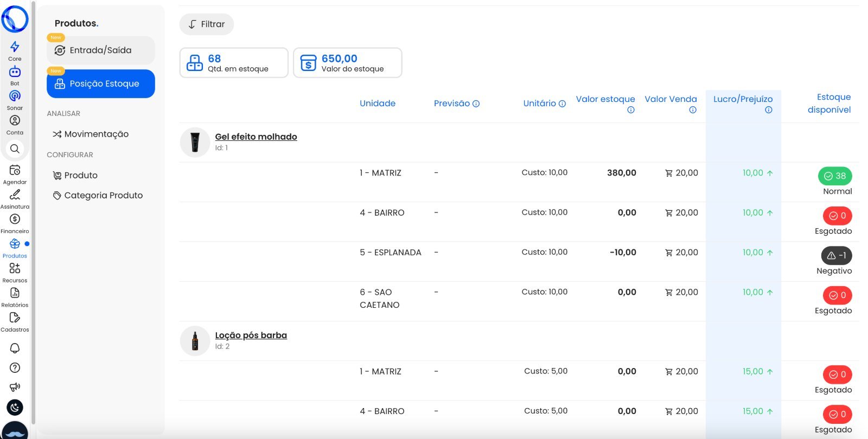Image resolution: width=868 pixels, height=439 pixels.
Task: Open the Gel efeito molhado product link
Action: click(256, 137)
